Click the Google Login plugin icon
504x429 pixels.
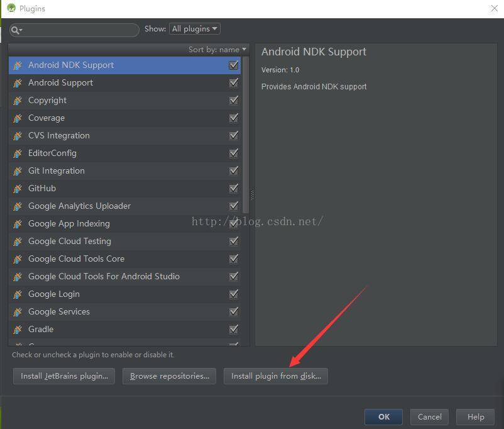pos(18,294)
